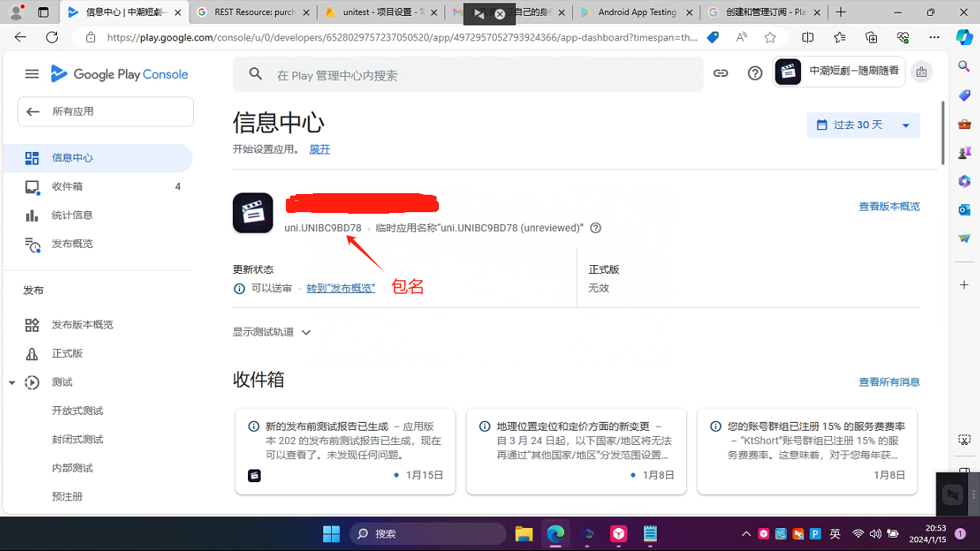Open the Copilot sidebar icon
This screenshot has height=551, width=980.
[964, 37]
